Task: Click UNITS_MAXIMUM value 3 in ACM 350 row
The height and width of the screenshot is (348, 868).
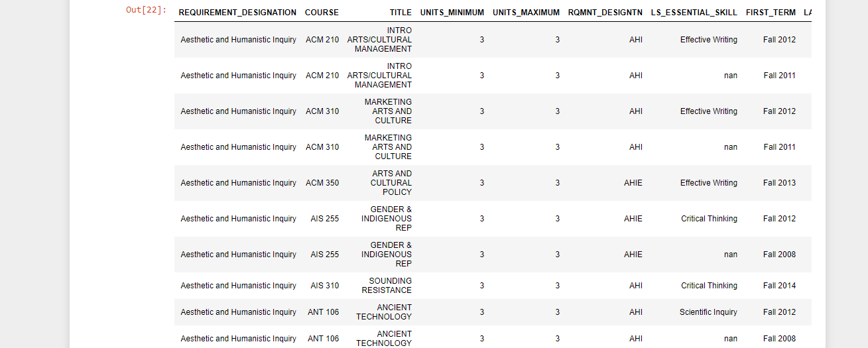Action: point(557,183)
